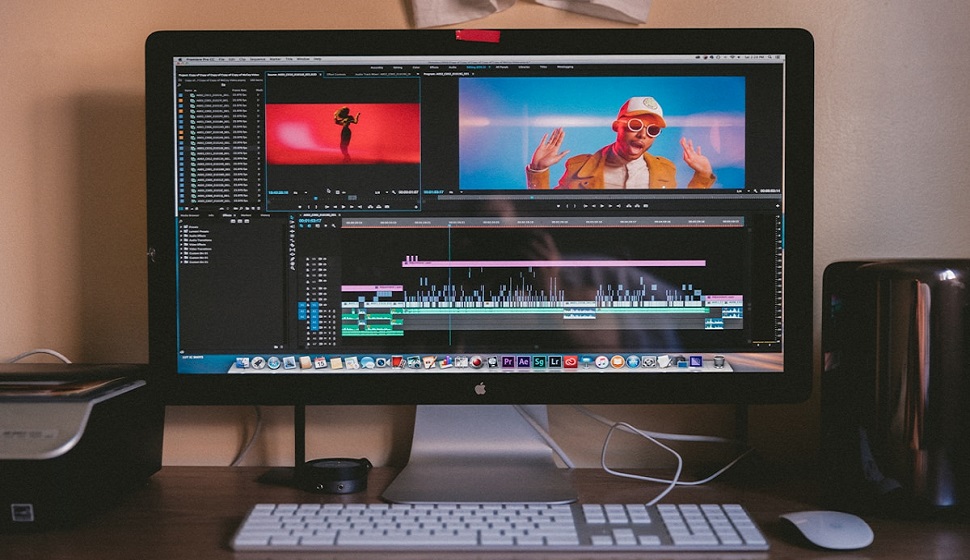
Task: Open Program monitor button editor plus
Action: click(777, 205)
